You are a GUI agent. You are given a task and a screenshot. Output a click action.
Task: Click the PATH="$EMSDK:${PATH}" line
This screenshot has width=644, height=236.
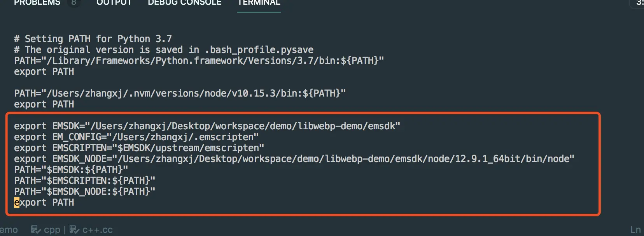[71, 170]
